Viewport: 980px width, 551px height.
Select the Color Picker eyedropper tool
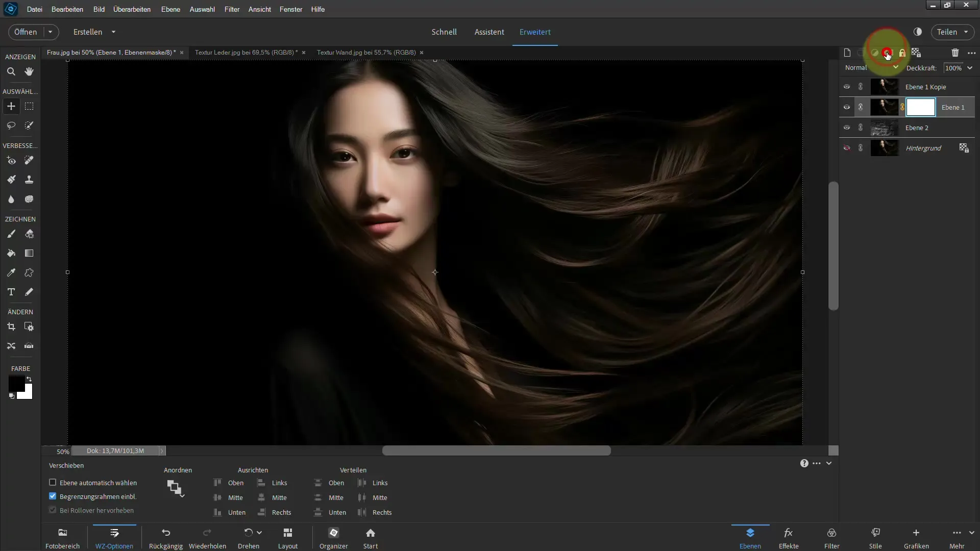click(x=11, y=273)
